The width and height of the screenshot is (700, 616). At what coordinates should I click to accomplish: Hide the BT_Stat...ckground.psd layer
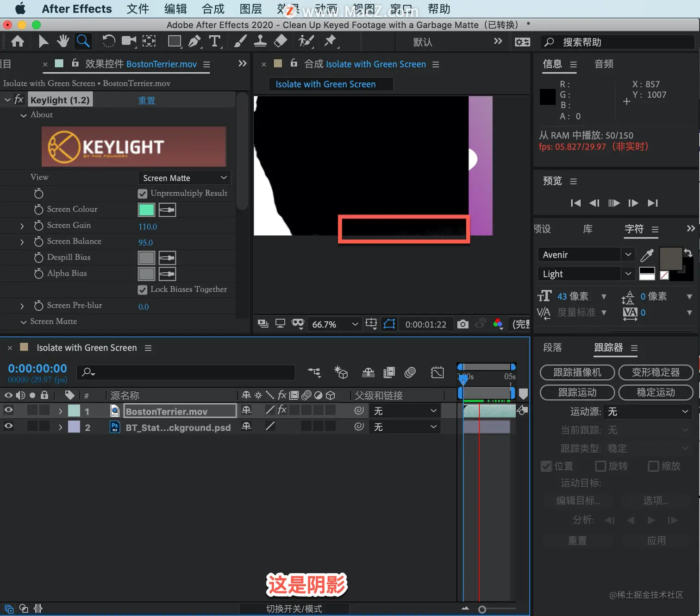tap(8, 426)
